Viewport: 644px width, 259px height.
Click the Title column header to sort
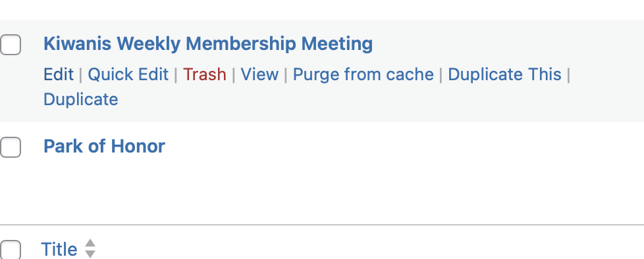[59, 249]
